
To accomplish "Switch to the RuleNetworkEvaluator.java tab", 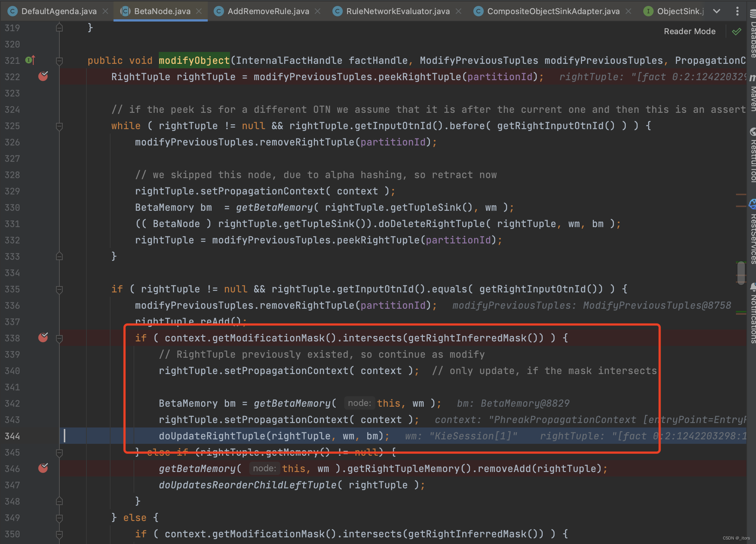I will [398, 11].
